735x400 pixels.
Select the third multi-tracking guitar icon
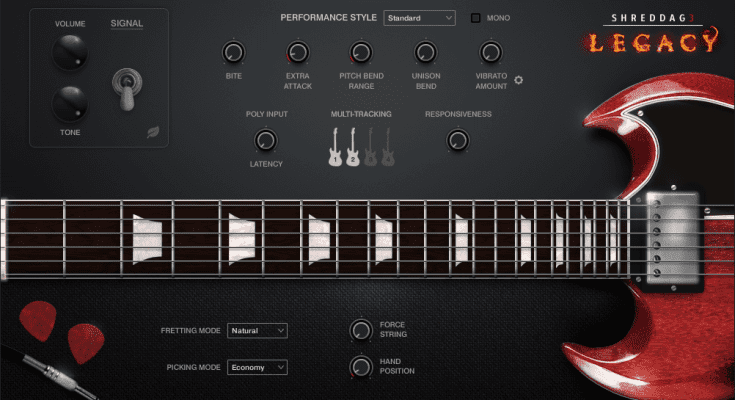371,147
